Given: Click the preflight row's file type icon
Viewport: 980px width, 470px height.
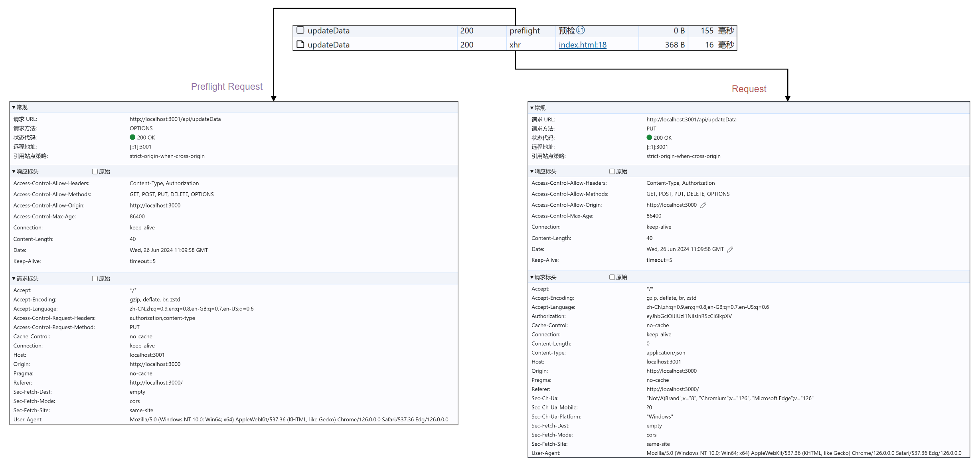Looking at the screenshot, I should (x=300, y=30).
